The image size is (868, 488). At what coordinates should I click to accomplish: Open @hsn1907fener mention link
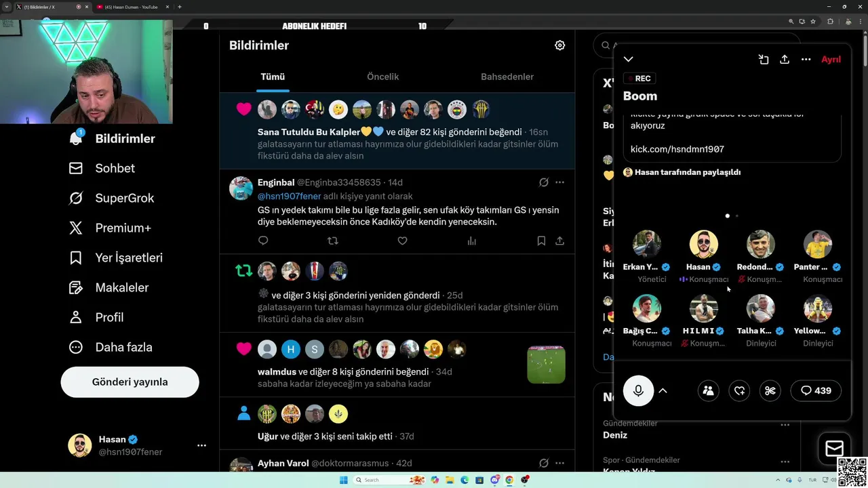pos(289,196)
